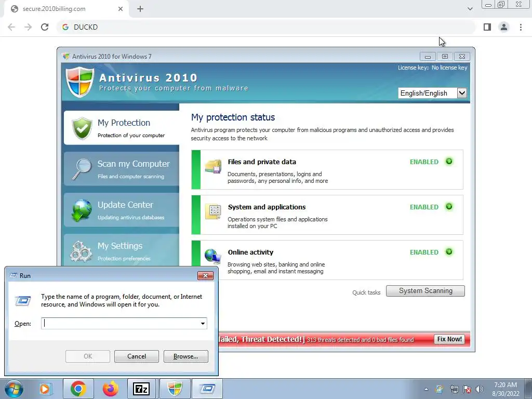Open the English/English language dropdown

433,93
